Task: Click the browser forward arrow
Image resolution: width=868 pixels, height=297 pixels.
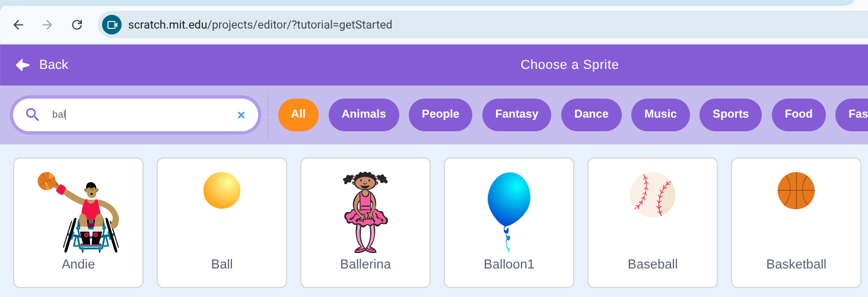Action: pos(47,25)
